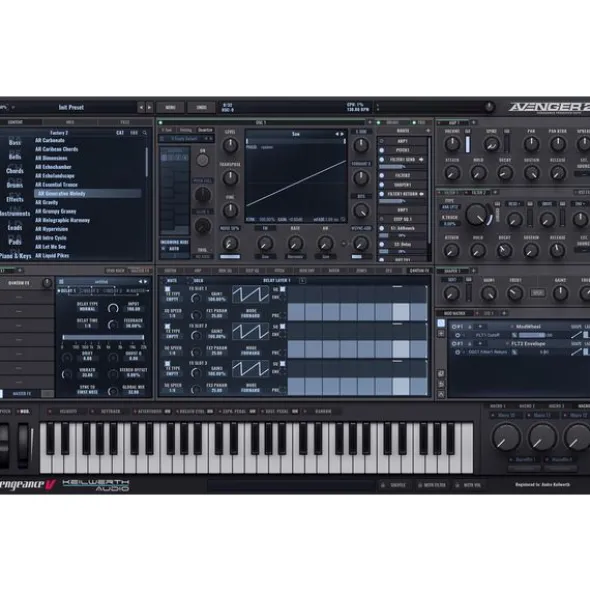Select the Bells category icon
The image size is (590, 591).
click(15, 156)
